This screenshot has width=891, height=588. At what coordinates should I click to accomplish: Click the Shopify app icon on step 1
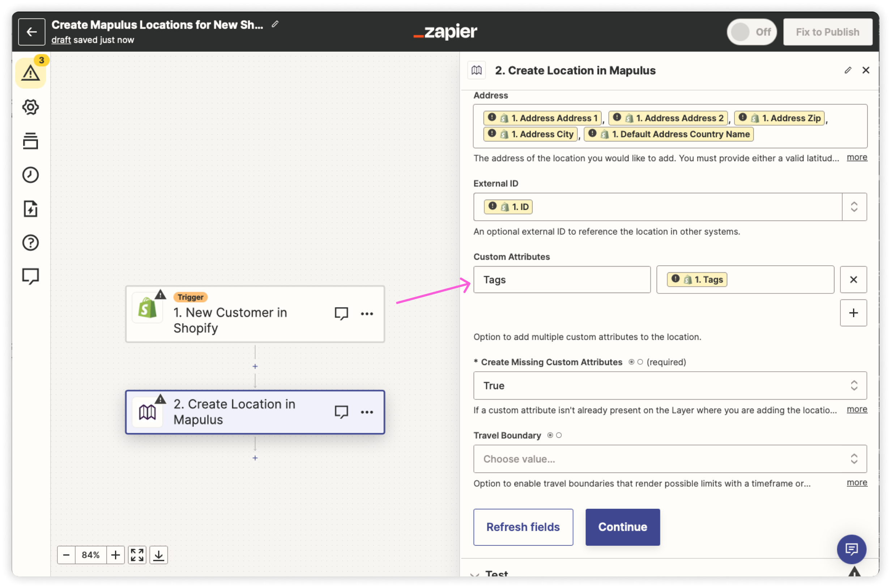148,308
